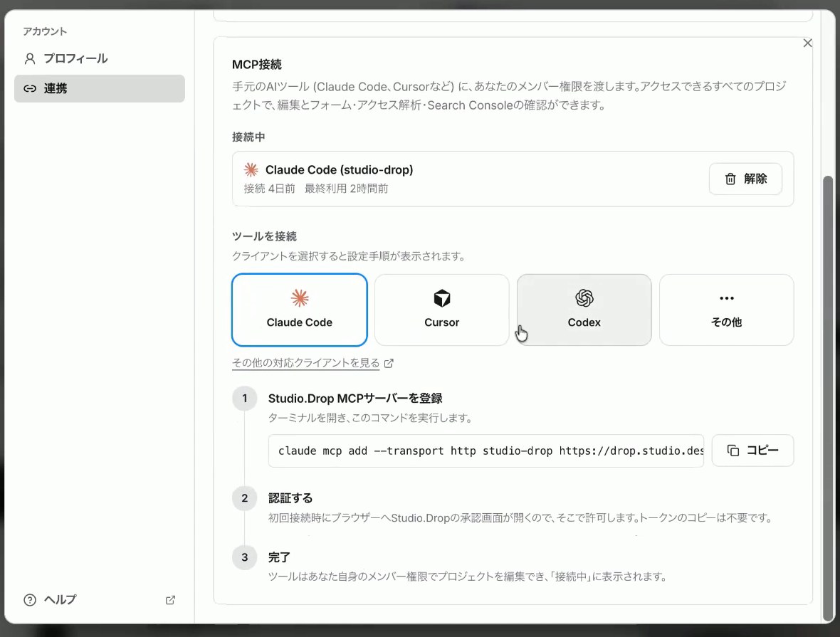
Task: Open ヘルプ at sidebar bottom
Action: click(x=99, y=599)
